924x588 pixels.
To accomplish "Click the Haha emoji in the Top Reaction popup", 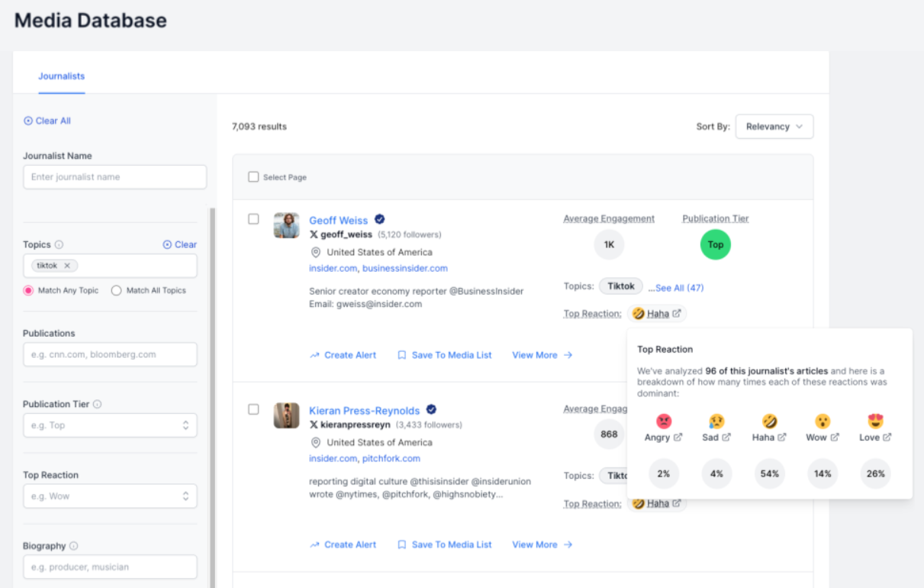I will pos(770,421).
